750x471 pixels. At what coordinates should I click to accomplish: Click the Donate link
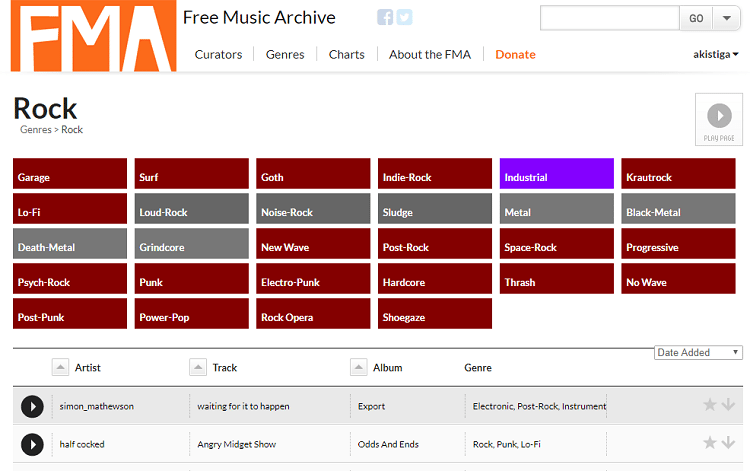(515, 55)
